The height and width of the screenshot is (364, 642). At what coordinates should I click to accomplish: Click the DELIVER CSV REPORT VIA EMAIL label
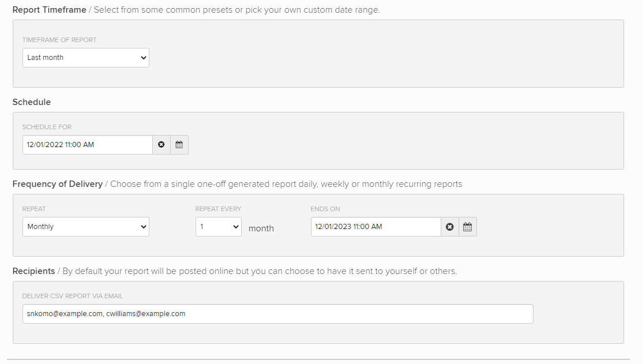tap(73, 296)
